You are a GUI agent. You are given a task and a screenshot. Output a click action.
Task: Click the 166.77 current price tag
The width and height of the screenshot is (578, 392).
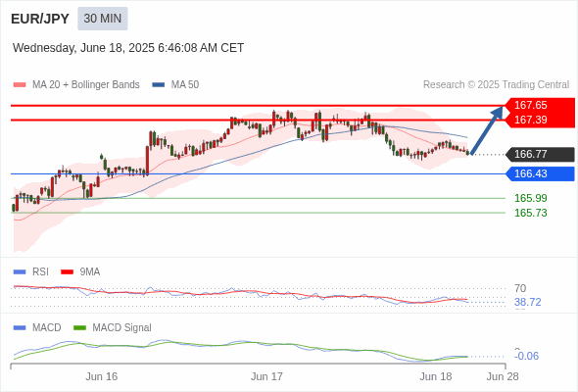pyautogui.click(x=541, y=154)
